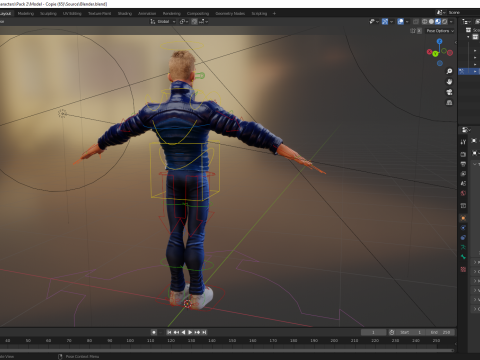Open Global transform orientation dropdown

point(162,21)
